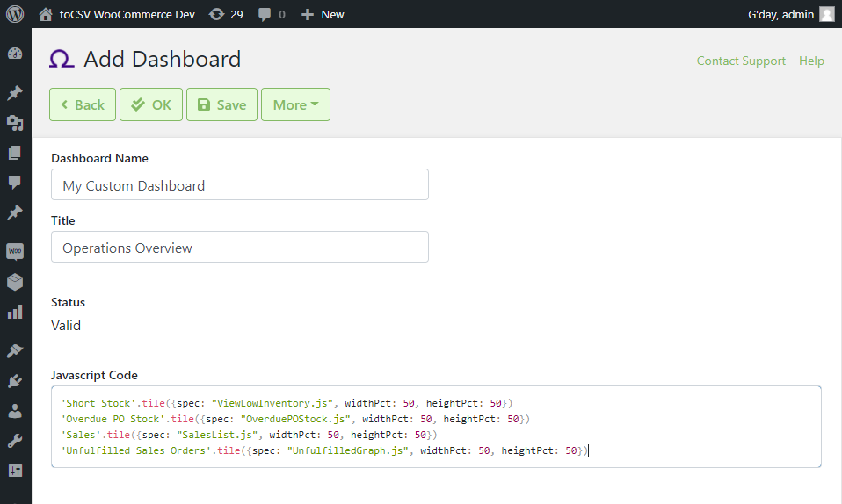Open the home icon for toCSV WooCommerce Dev
Viewport: 842px width, 504px height.
[x=46, y=15]
